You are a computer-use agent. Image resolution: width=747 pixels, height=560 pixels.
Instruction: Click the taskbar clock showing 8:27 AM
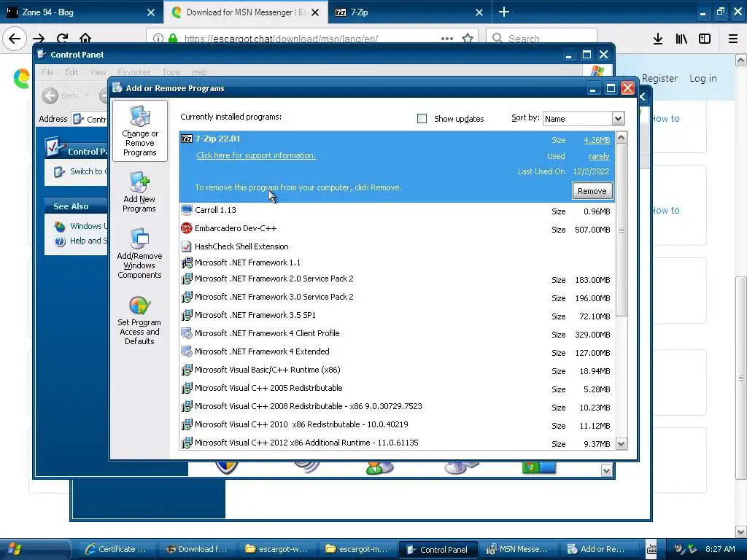pos(719,549)
